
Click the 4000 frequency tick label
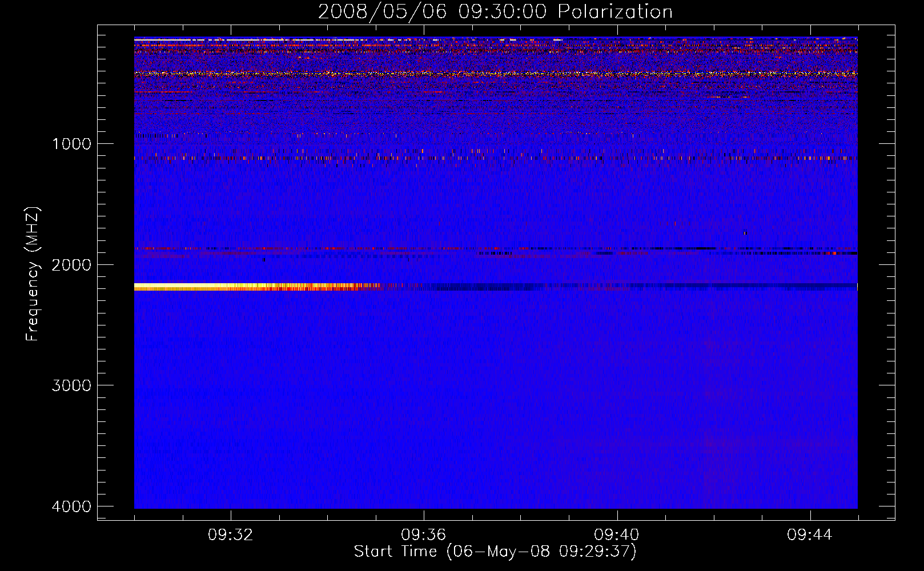[72, 506]
